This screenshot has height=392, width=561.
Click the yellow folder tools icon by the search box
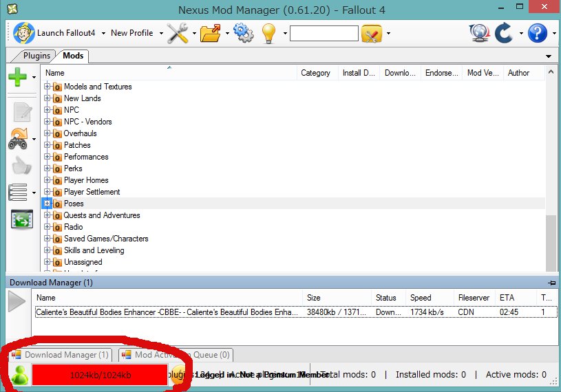tap(372, 34)
